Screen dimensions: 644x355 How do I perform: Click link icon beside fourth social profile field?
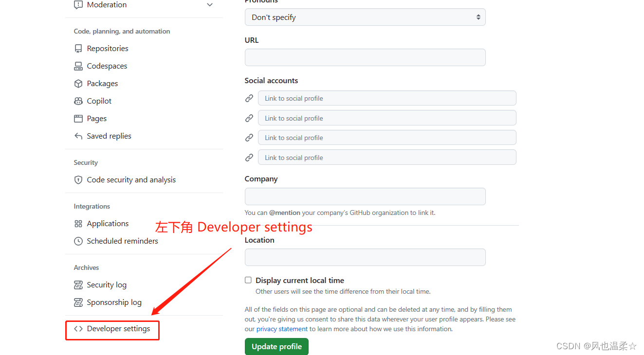click(x=249, y=158)
